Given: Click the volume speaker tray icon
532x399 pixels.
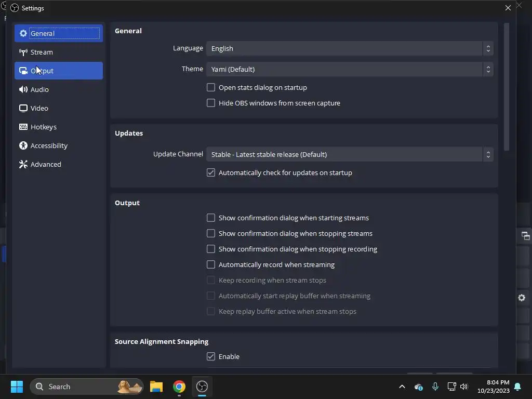Looking at the screenshot, I should point(464,387).
